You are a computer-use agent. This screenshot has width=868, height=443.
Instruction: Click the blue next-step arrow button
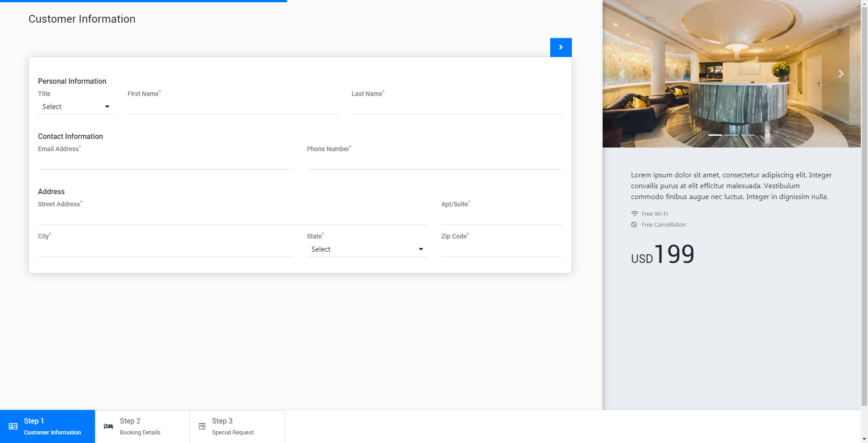click(x=561, y=48)
